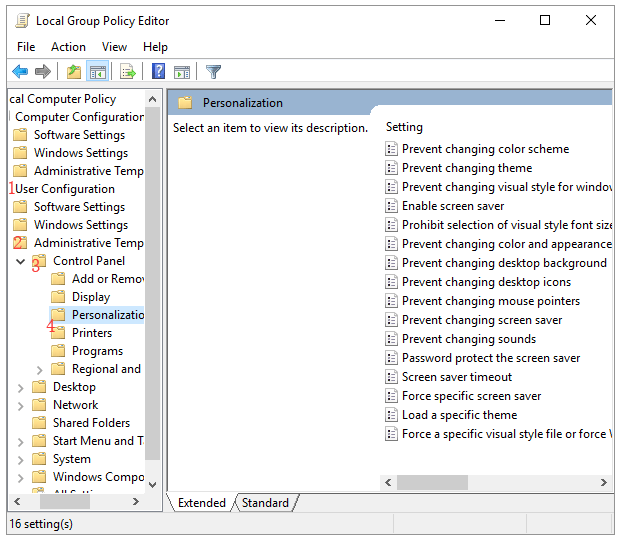Click the folder icon next to Printers

coord(58,333)
